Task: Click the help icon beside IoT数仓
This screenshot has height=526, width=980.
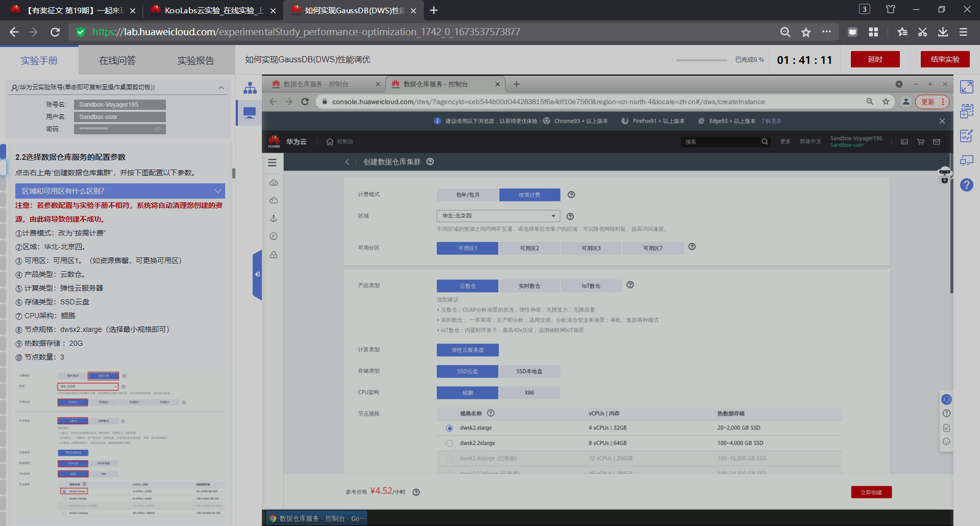Action: coord(630,285)
